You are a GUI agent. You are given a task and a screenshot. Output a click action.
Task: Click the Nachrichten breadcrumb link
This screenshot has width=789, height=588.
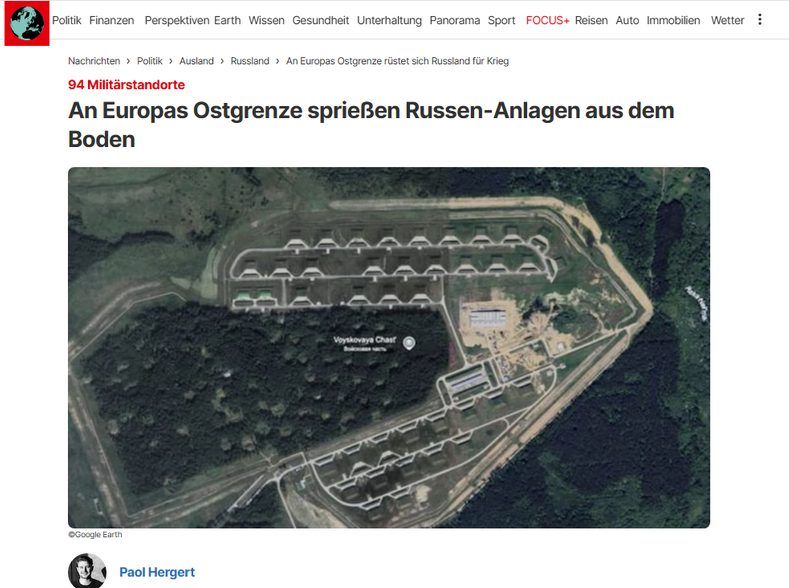94,61
